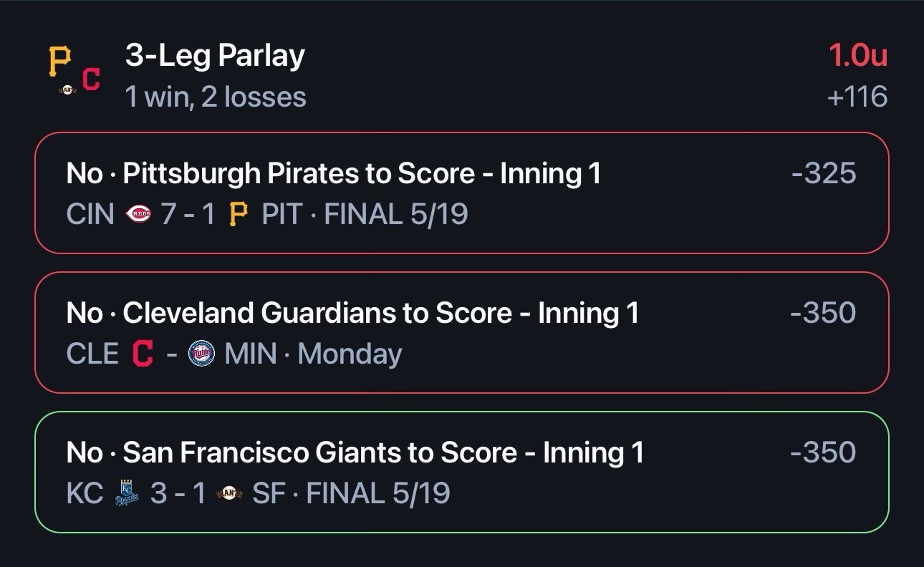The image size is (924, 567).
Task: Click the Minnesota Twins logo beside MIN
Action: click(201, 354)
